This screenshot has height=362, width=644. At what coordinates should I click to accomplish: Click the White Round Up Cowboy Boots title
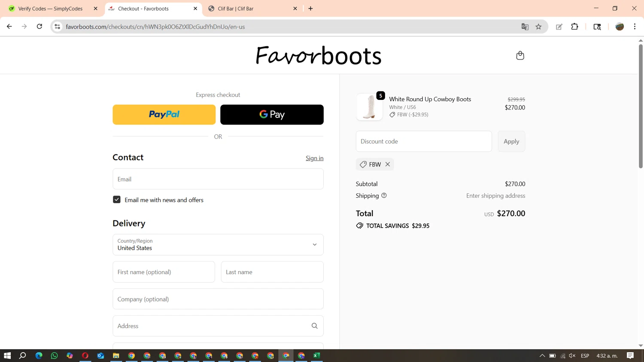pyautogui.click(x=430, y=99)
